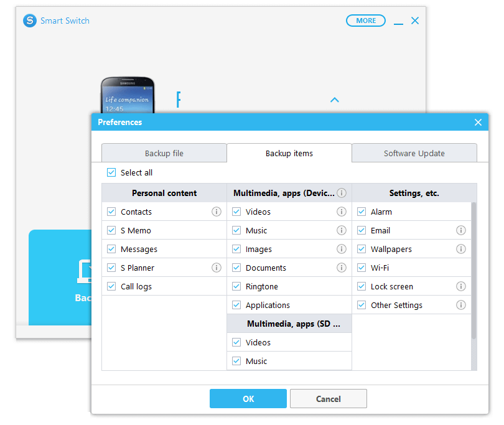Show info for Lock screen row

click(461, 286)
